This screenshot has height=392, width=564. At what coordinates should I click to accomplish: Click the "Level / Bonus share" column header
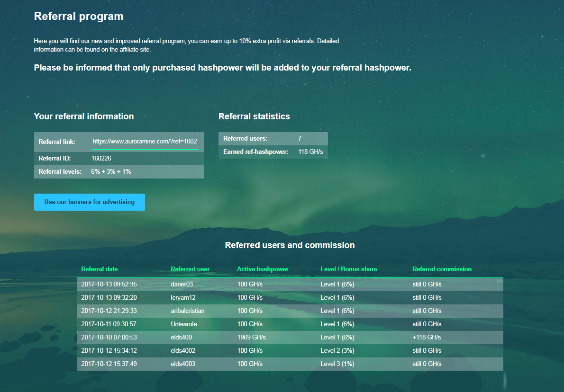348,269
